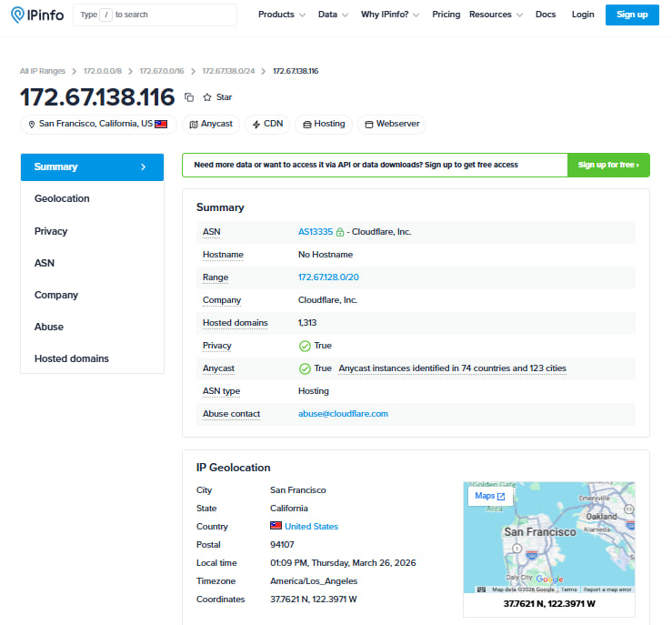
Task: Click the US flag beside United States
Action: pyautogui.click(x=276, y=526)
